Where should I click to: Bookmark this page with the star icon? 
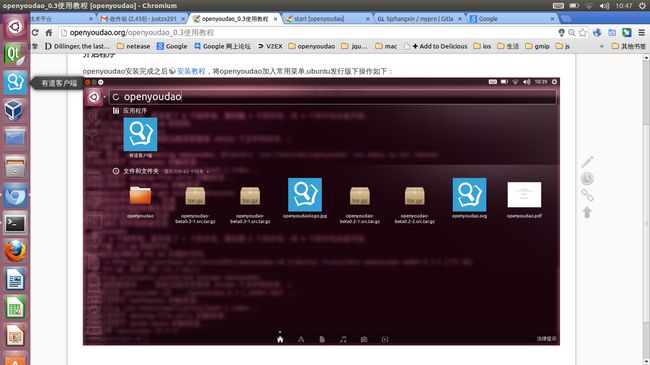[x=583, y=32]
